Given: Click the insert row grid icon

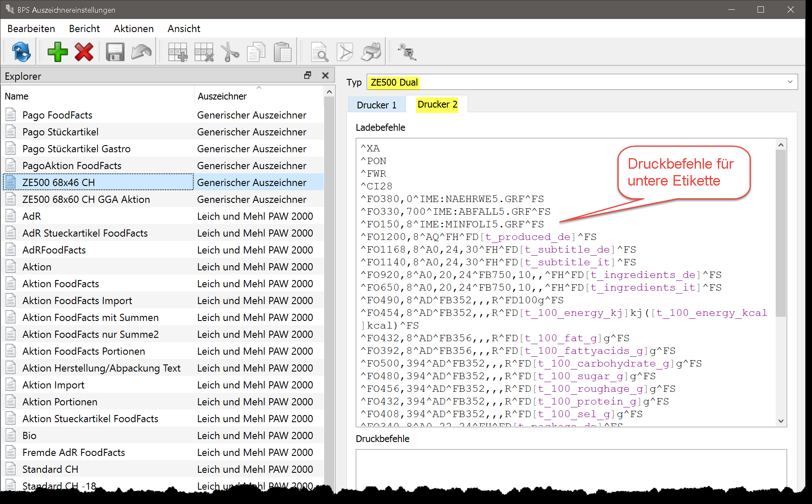Looking at the screenshot, I should tap(178, 52).
